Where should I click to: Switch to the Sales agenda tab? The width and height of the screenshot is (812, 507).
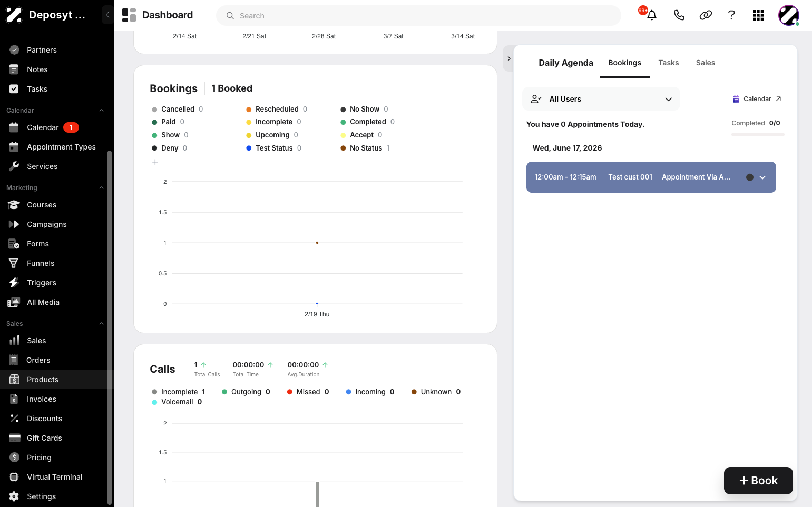pos(705,63)
